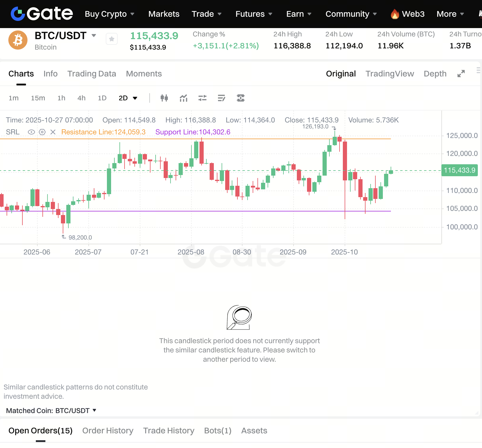Toggle SRL indicator visibility
Viewport: 482px width, 448px height.
click(x=31, y=132)
